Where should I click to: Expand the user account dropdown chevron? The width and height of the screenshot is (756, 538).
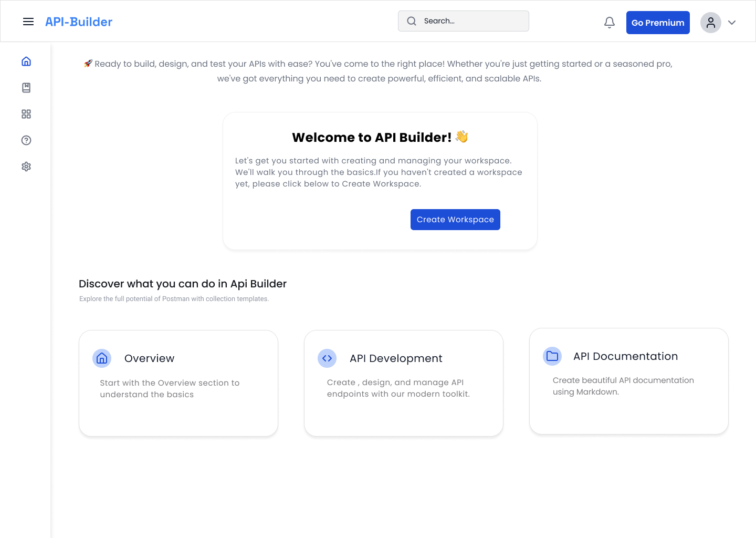pyautogui.click(x=732, y=23)
